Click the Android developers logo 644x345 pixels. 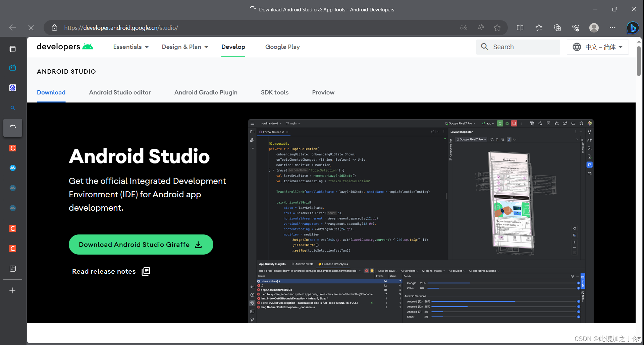click(x=65, y=47)
